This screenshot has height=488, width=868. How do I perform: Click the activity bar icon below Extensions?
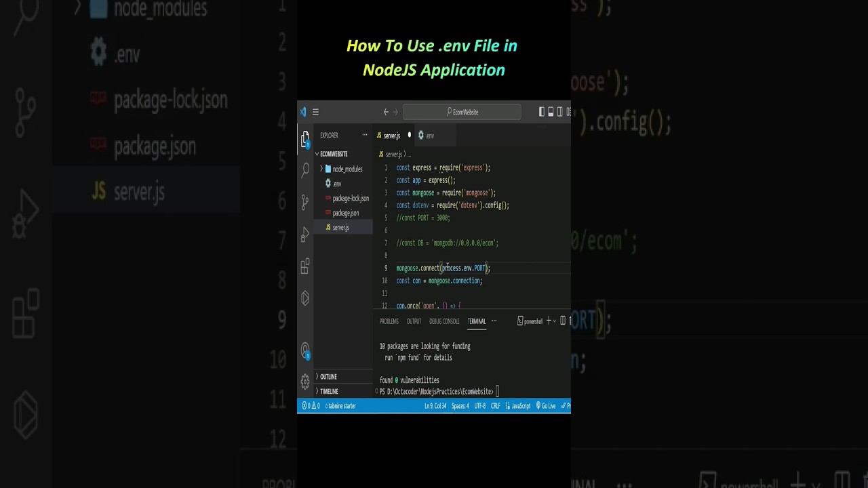[305, 298]
